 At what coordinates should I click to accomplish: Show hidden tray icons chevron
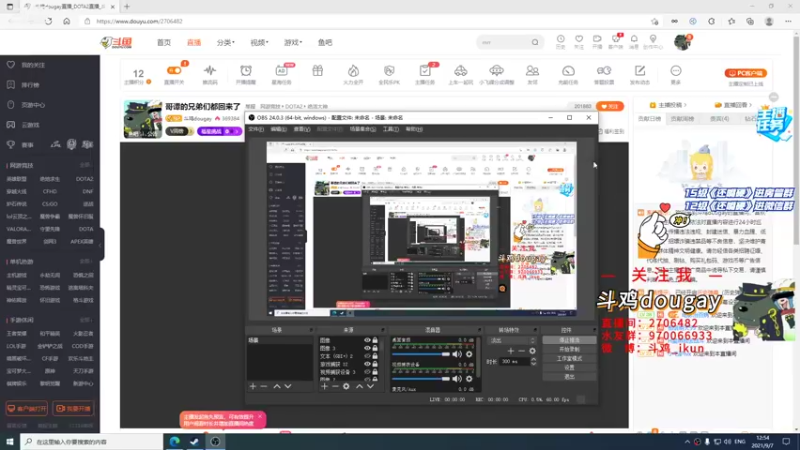pyautogui.click(x=687, y=442)
